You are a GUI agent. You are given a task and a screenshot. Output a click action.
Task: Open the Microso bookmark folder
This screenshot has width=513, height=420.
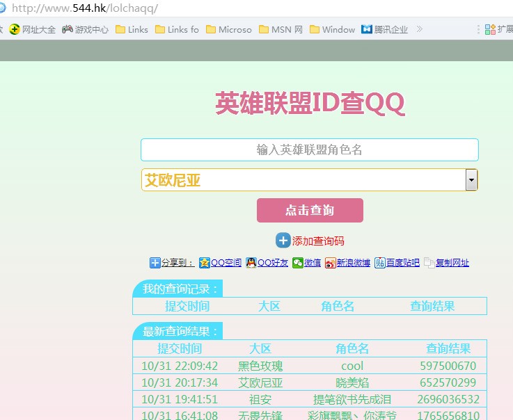[229, 29]
